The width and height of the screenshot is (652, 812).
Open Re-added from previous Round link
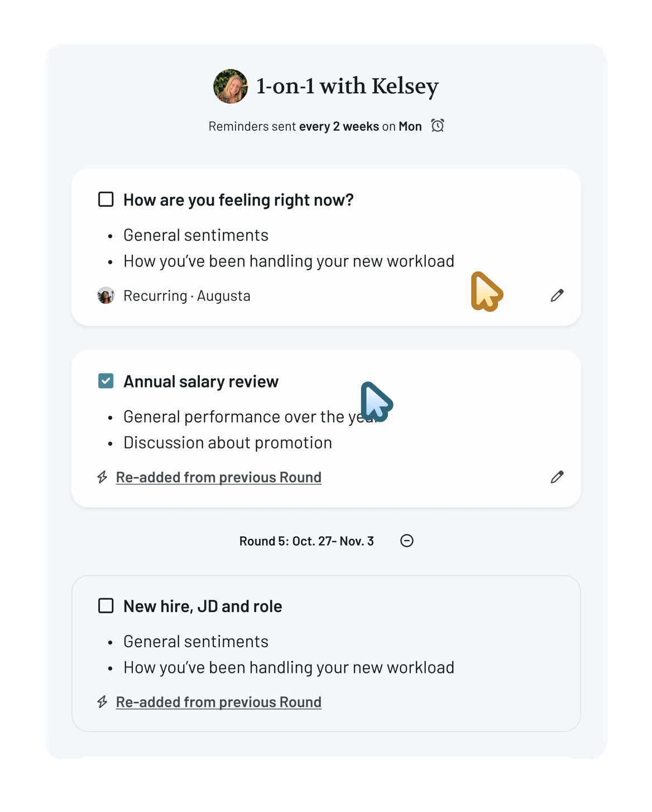[218, 477]
